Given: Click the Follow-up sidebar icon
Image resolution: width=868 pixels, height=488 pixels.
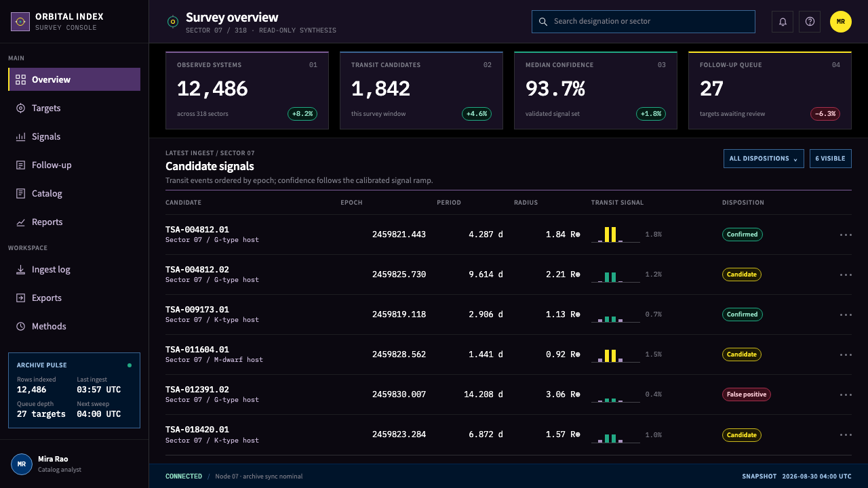Looking at the screenshot, I should (x=20, y=165).
